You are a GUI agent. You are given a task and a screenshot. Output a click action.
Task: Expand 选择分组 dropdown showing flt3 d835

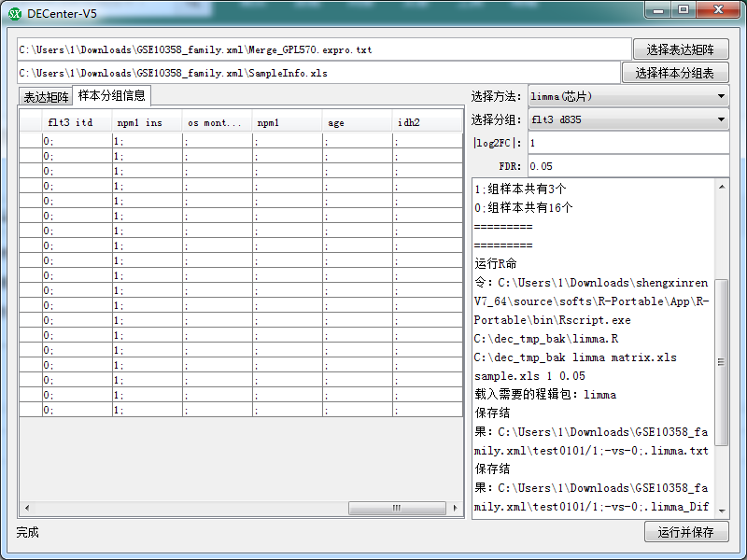[x=627, y=119]
